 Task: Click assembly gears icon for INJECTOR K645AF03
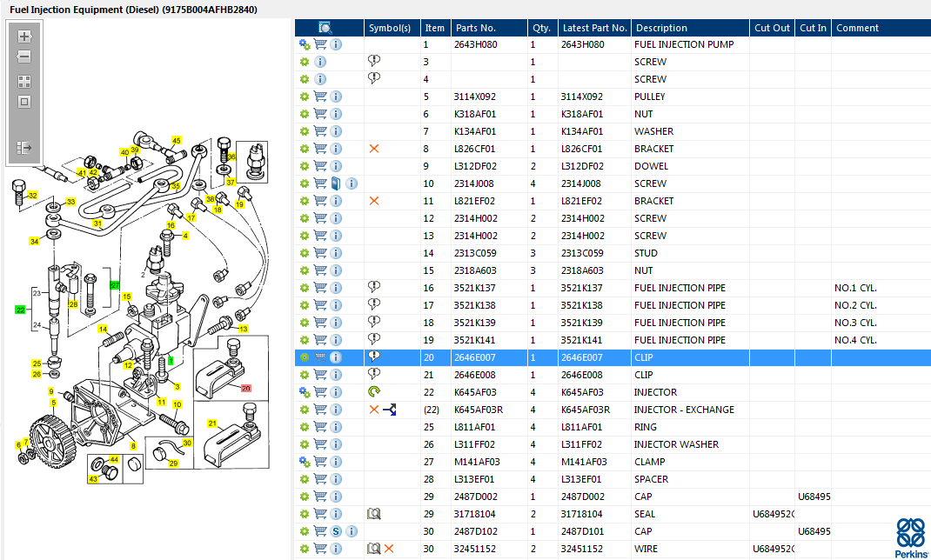click(305, 392)
